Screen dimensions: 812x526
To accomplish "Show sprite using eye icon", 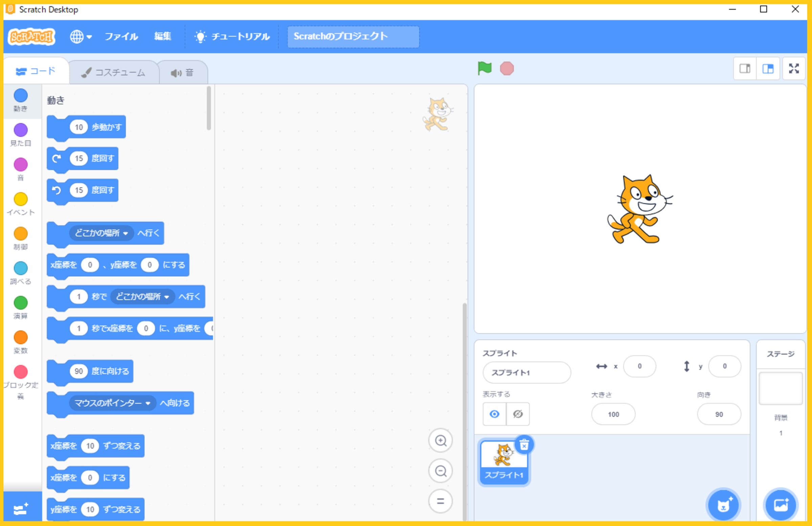I will pos(494,414).
